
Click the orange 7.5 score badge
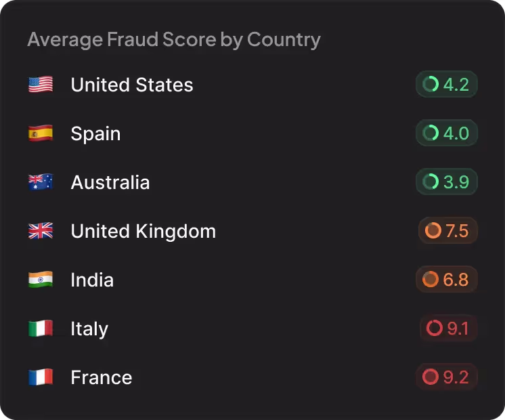point(448,231)
